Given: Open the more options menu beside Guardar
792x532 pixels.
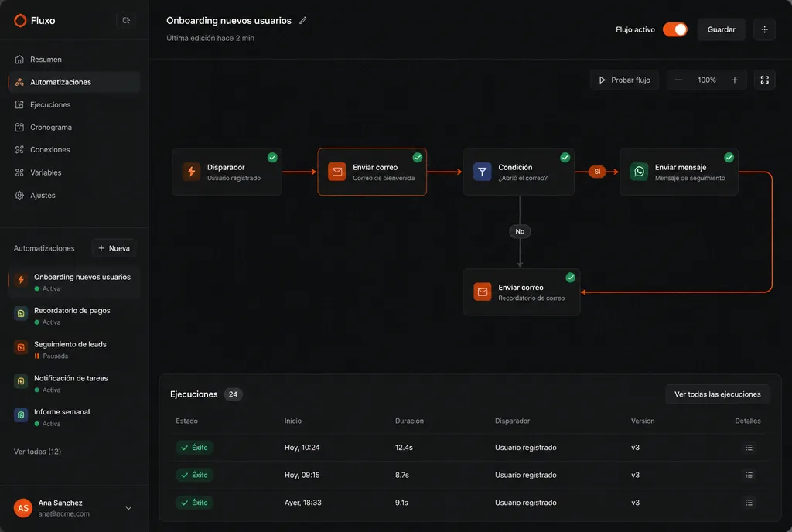Looking at the screenshot, I should [764, 30].
